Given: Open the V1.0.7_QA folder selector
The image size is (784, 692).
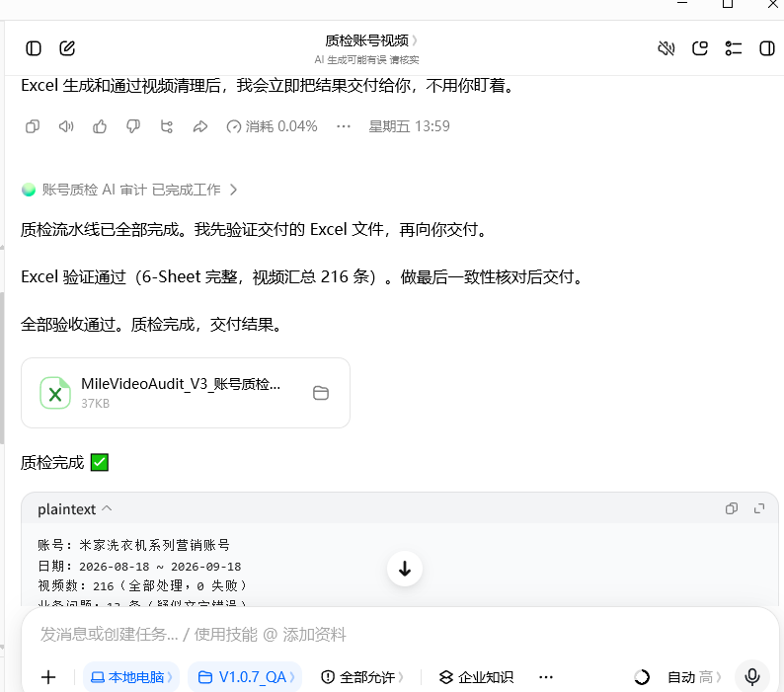Looking at the screenshot, I should click(245, 677).
